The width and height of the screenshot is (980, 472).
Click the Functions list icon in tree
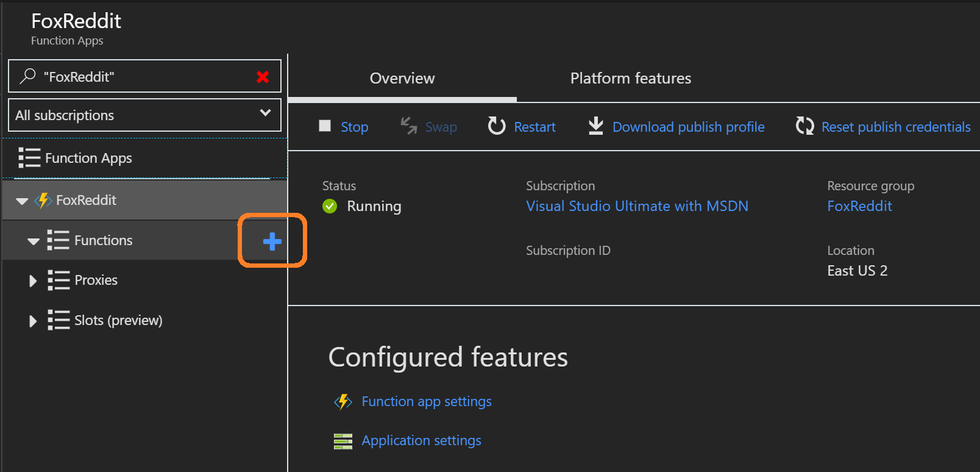tap(58, 240)
